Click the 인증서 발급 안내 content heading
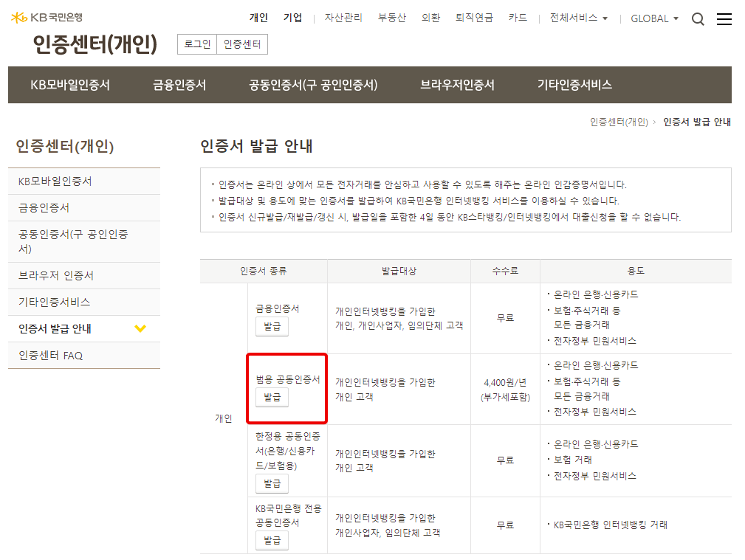This screenshot has width=745, height=560. [256, 146]
